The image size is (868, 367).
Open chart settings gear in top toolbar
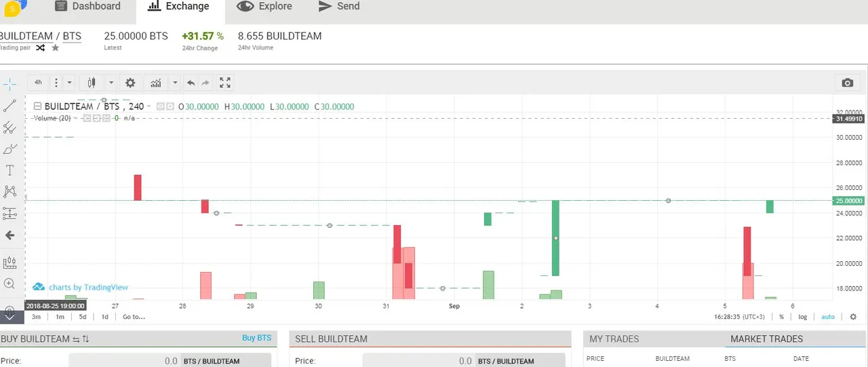(130, 83)
